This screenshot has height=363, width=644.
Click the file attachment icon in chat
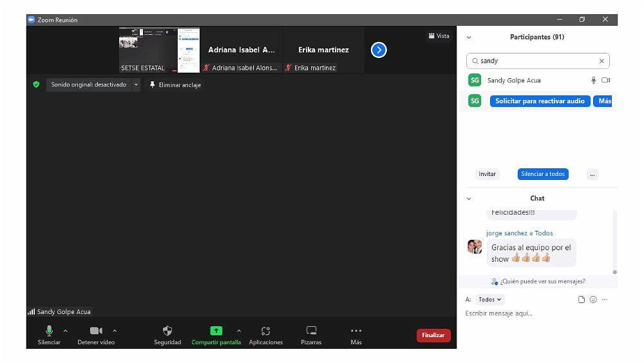(x=582, y=300)
